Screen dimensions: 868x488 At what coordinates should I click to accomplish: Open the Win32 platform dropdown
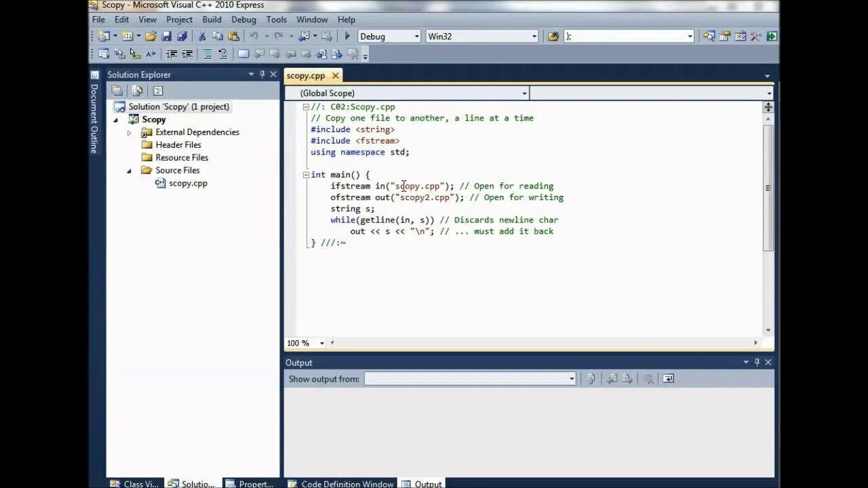534,37
